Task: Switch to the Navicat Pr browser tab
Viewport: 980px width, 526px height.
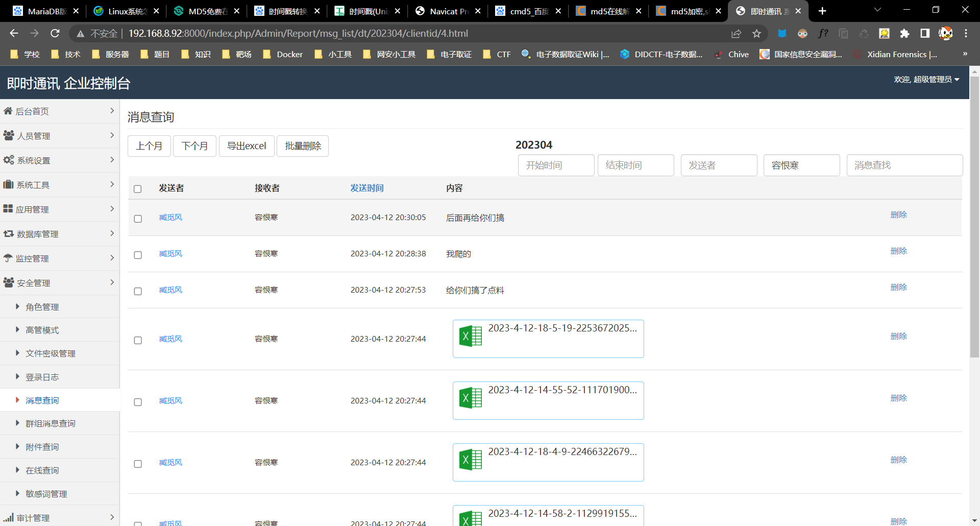Action: tap(448, 11)
